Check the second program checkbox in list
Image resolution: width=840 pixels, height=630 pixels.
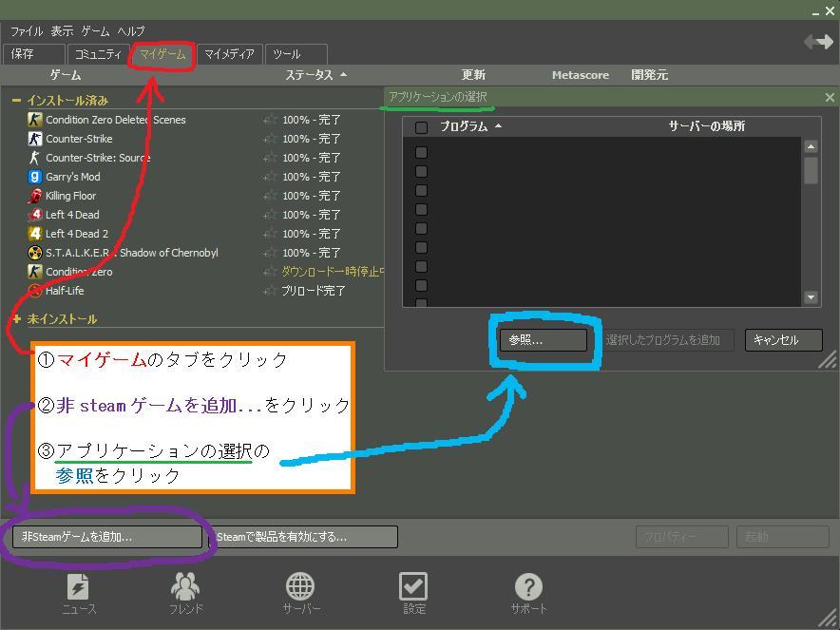[x=422, y=171]
